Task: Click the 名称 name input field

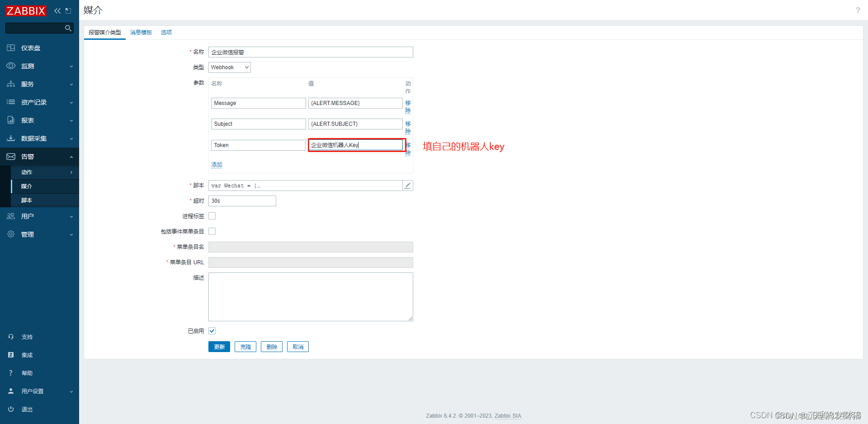Action: tap(311, 52)
